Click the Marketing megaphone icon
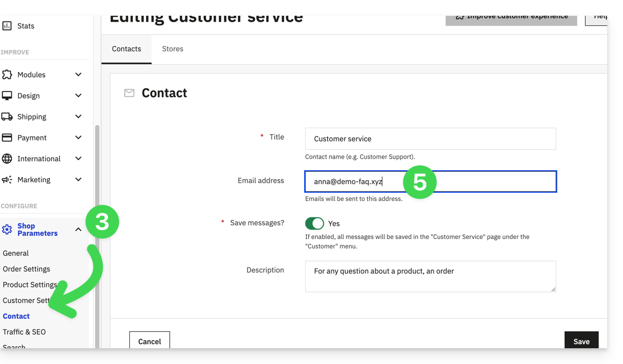The image size is (623, 364). click(7, 180)
